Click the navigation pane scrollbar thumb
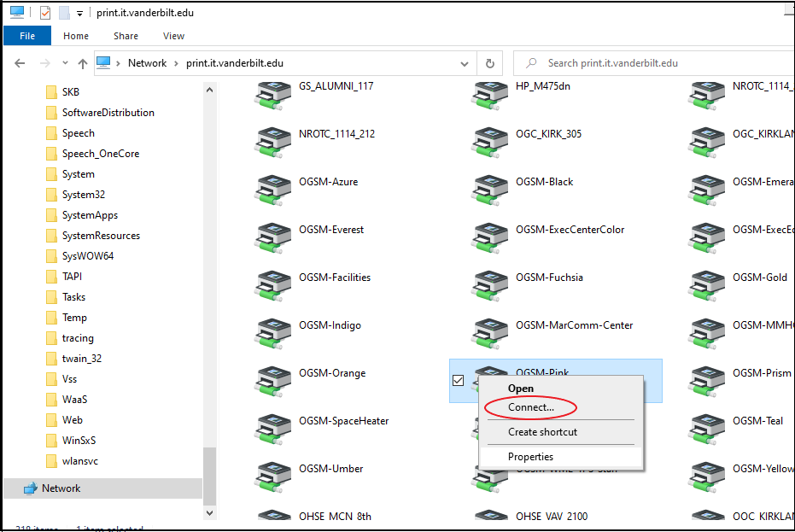 point(209,476)
